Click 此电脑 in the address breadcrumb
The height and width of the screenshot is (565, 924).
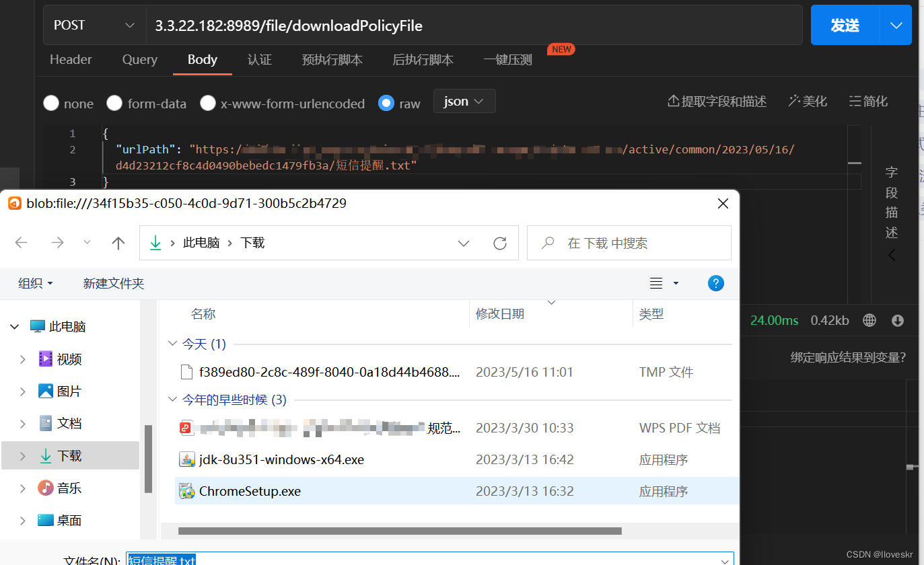coord(201,243)
